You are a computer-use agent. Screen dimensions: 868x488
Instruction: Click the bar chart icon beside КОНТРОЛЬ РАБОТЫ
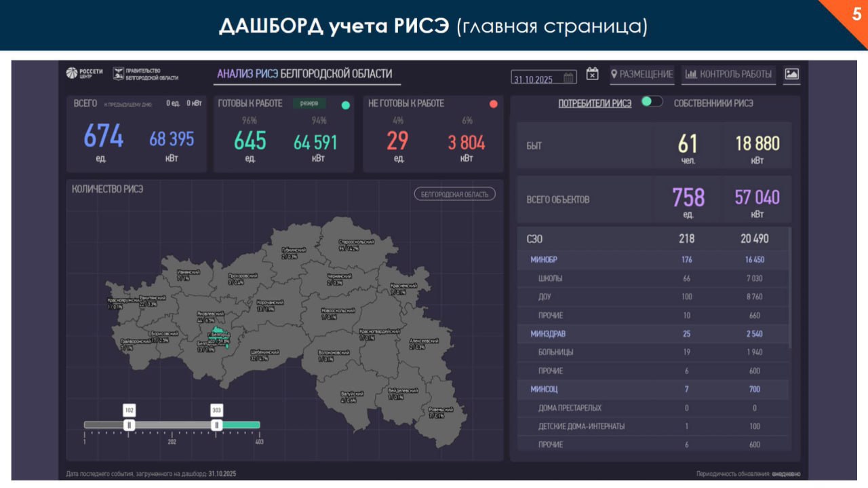(x=692, y=75)
